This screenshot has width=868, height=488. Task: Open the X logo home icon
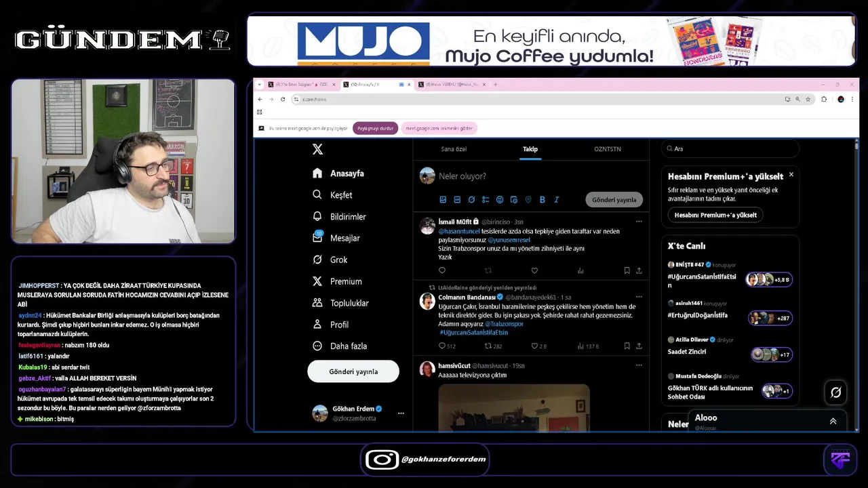(x=317, y=150)
